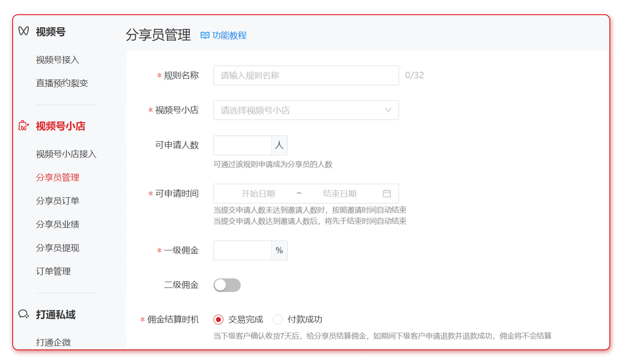Open the tutorial book icon next to 功能教程
The height and width of the screenshot is (364, 622).
[205, 35]
